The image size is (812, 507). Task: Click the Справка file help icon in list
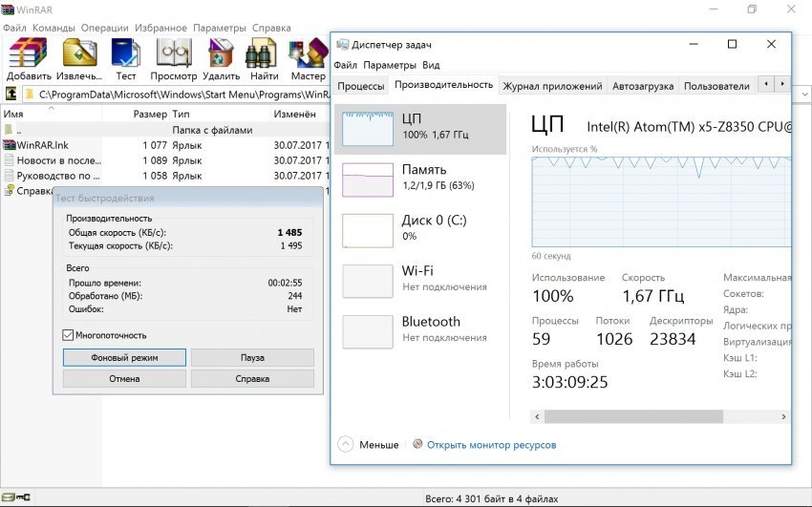click(9, 190)
